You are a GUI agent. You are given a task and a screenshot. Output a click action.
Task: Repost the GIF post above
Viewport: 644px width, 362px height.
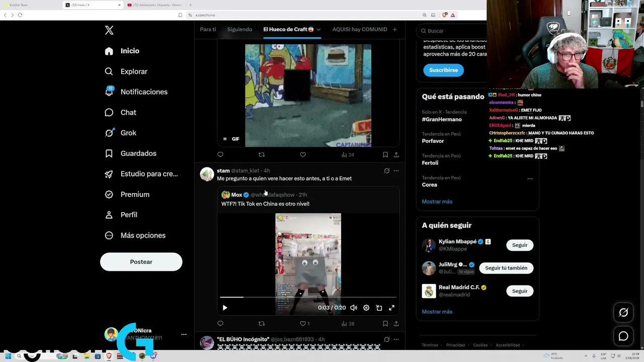[x=262, y=154]
